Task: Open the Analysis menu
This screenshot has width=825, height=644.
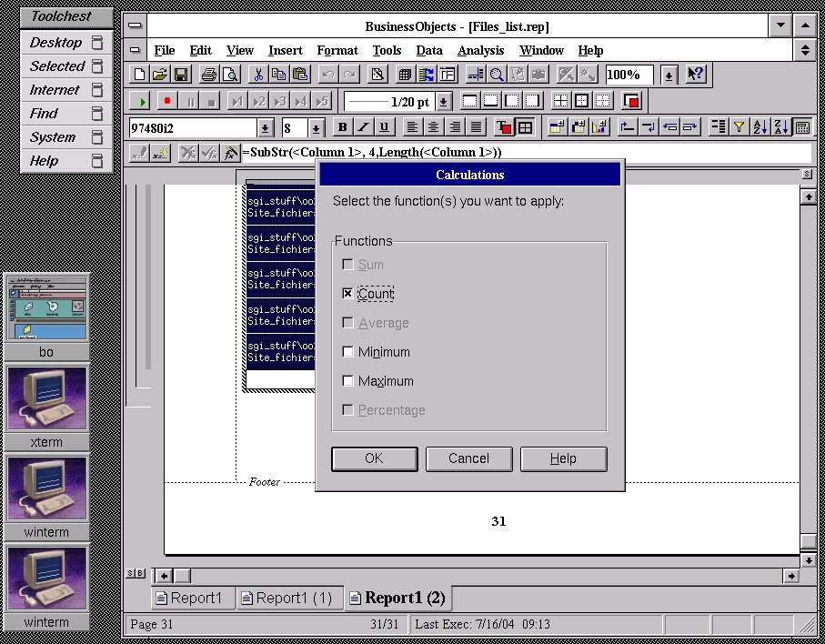Action: click(480, 50)
